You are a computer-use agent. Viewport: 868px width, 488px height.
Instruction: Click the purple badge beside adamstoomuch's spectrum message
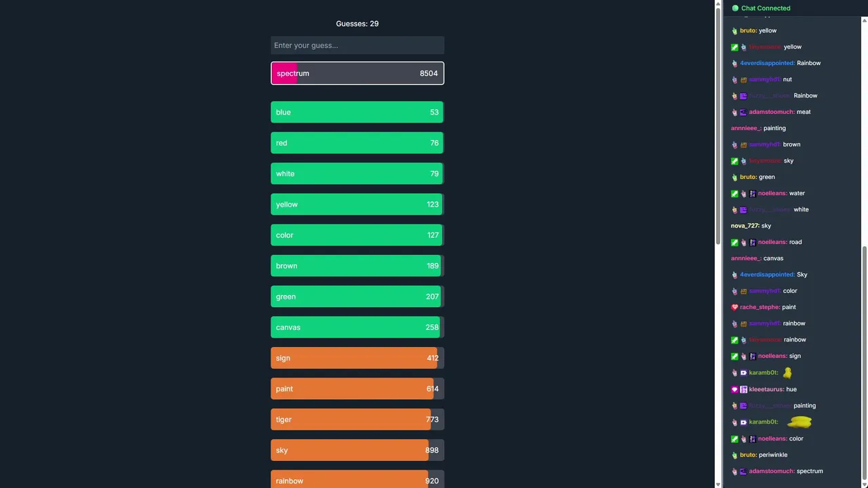(743, 472)
